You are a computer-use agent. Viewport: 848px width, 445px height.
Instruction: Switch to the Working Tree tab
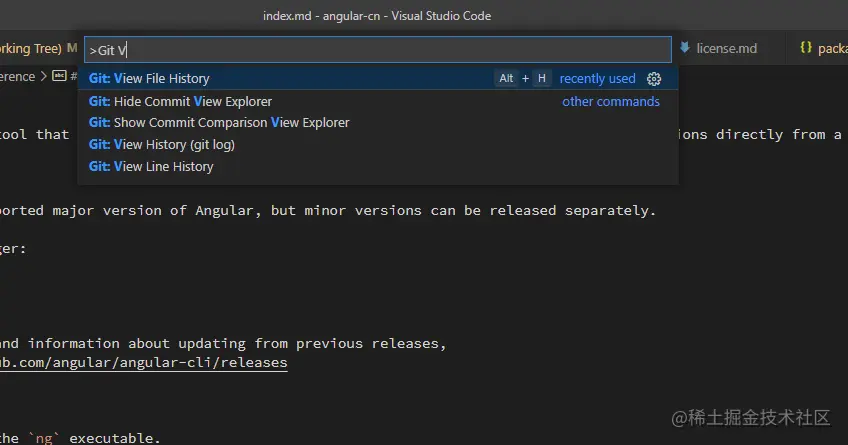39,49
